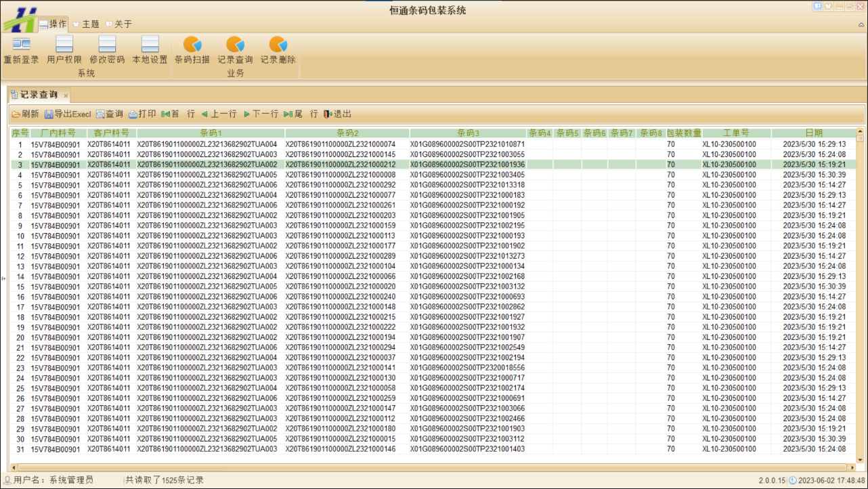Viewport: 868px width, 489px height.
Task: Click the 条码7 column header
Action: [622, 133]
